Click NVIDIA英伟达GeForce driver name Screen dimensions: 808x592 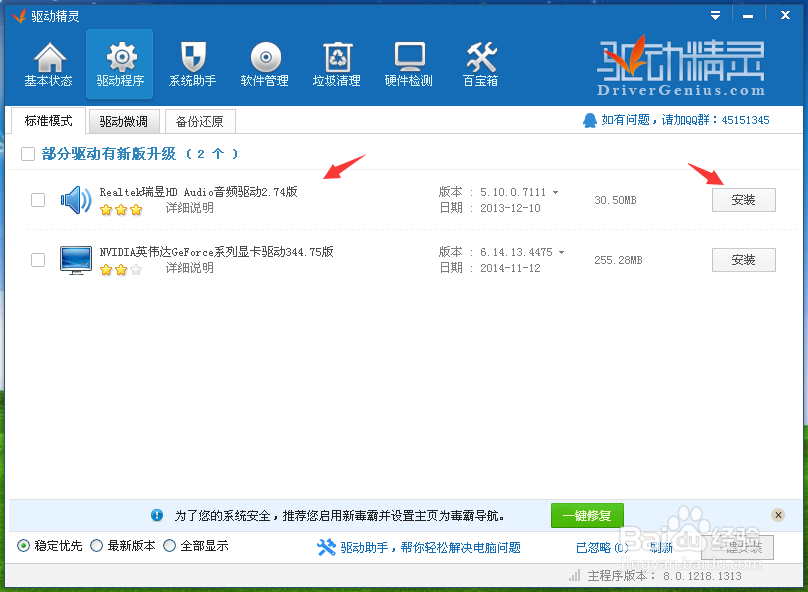coord(216,252)
